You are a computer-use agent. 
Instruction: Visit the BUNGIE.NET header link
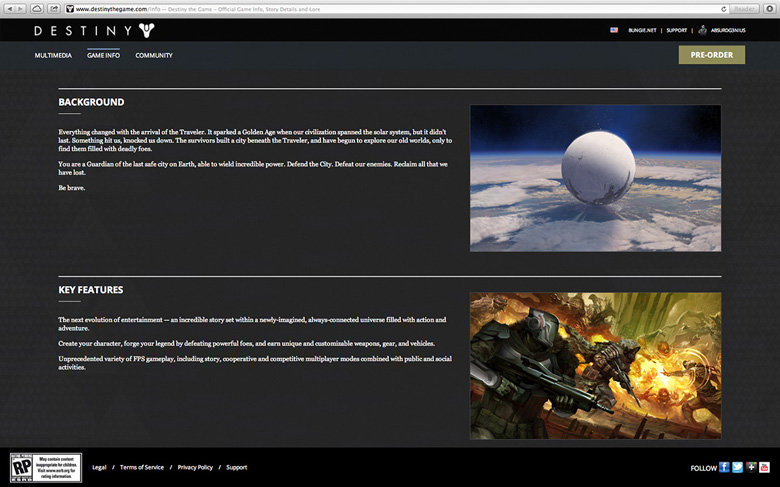(641, 30)
